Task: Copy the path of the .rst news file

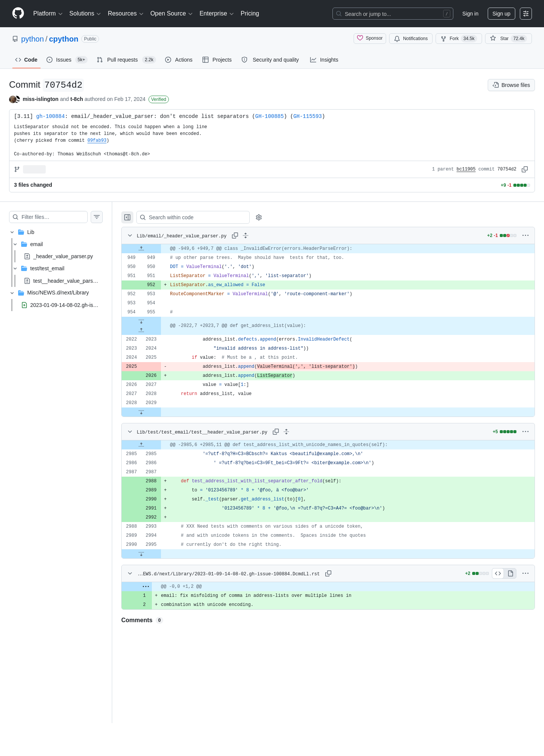Action: tap(328, 573)
